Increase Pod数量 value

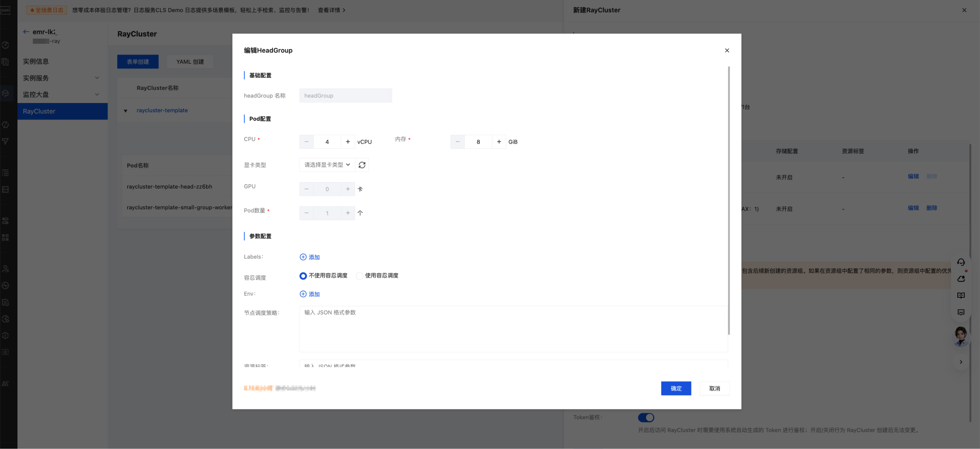pyautogui.click(x=348, y=213)
